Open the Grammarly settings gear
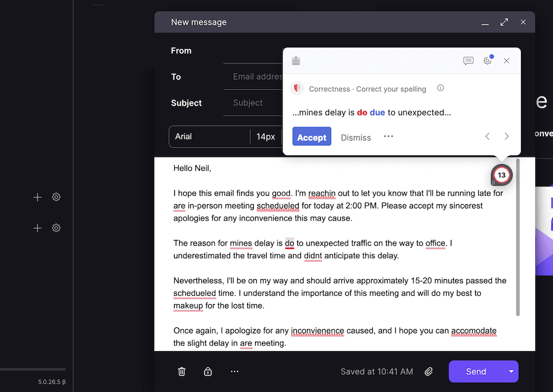Image resolution: width=553 pixels, height=392 pixels. (488, 61)
